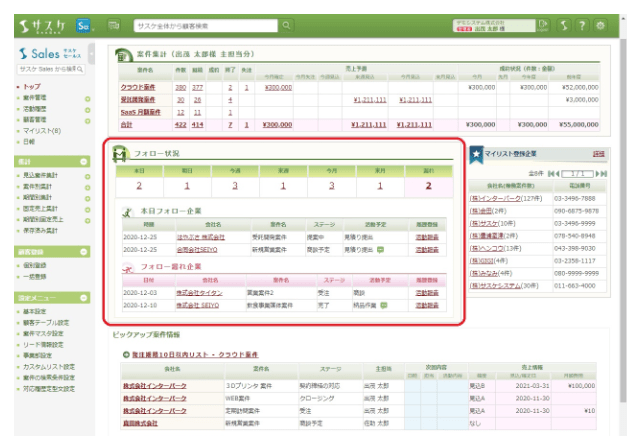This screenshot has height=436, width=640.
Task: Go to next page of マイリスト登録企業 list
Action: tap(598, 174)
